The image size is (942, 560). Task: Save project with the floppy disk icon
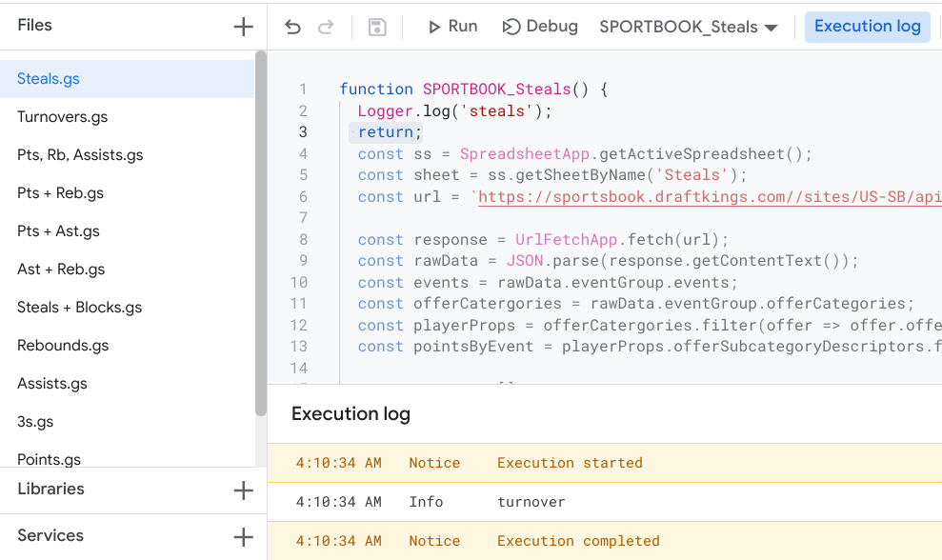point(377,27)
